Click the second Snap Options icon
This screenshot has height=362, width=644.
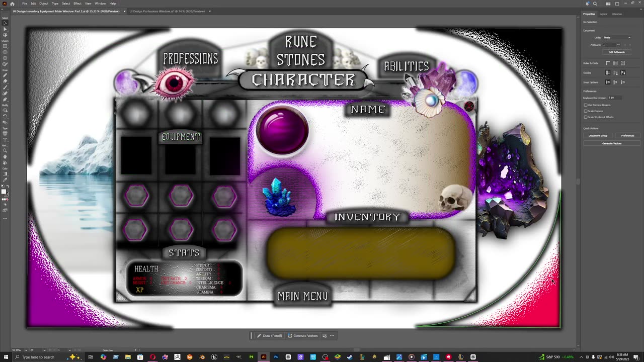[x=615, y=82]
